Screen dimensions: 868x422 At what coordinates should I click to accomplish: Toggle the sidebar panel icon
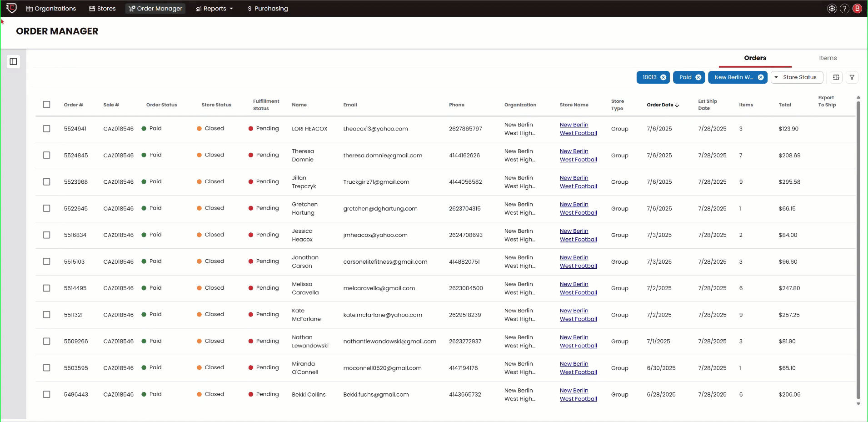[13, 61]
